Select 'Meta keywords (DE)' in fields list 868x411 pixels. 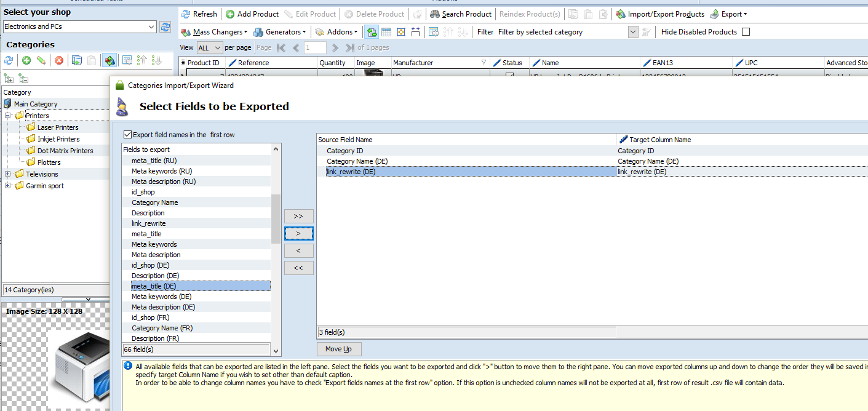point(162,297)
